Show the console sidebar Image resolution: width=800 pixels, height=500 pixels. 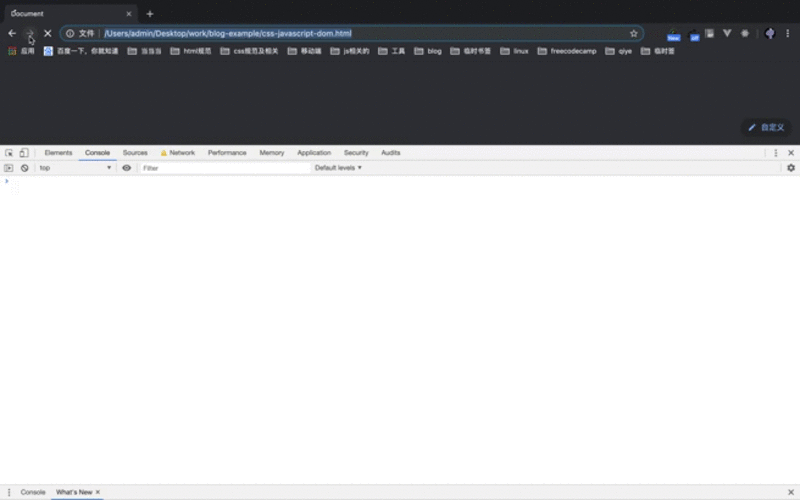pos(9,168)
